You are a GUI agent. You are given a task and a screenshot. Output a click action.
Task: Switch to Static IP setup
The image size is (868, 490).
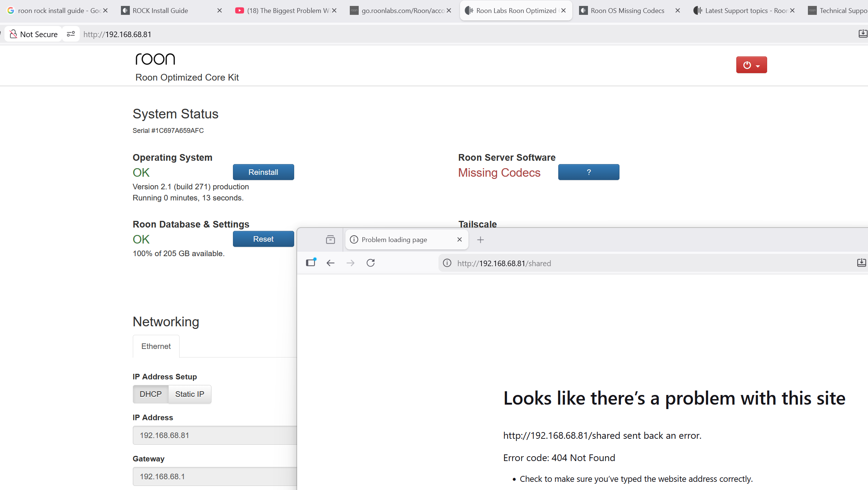pyautogui.click(x=190, y=394)
